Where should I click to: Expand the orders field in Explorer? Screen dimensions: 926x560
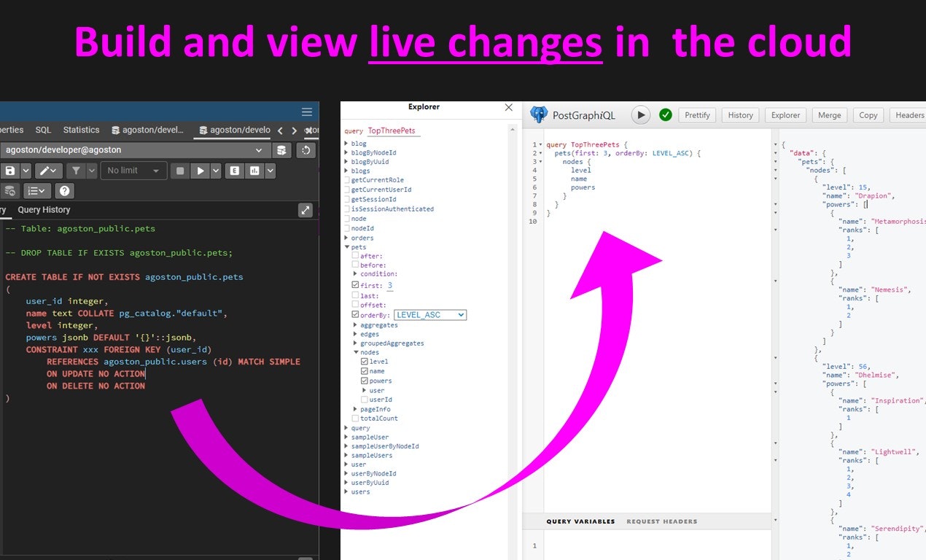coord(346,238)
